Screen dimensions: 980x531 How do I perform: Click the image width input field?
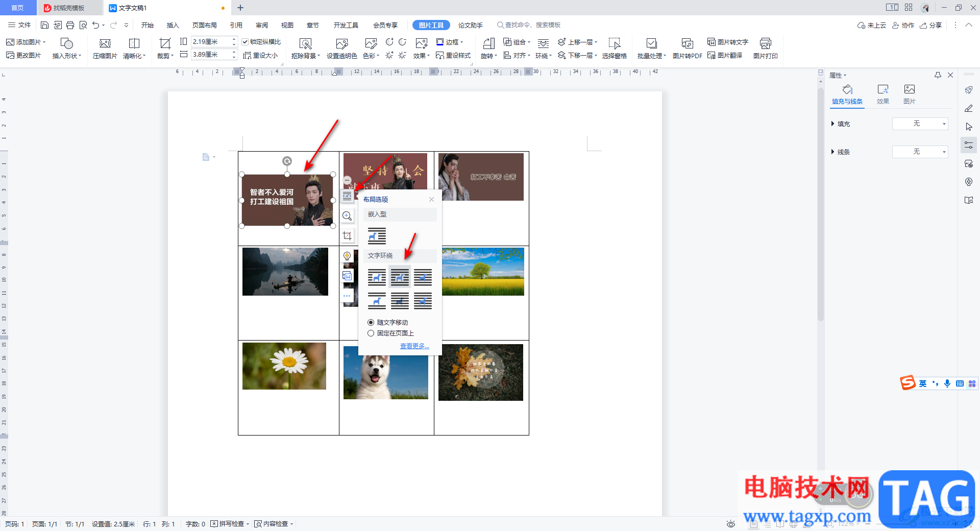coord(211,55)
